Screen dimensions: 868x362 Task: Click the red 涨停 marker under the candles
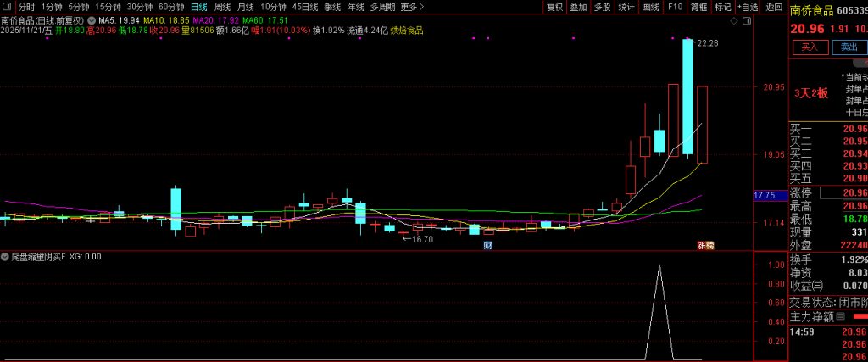pyautogui.click(x=705, y=246)
